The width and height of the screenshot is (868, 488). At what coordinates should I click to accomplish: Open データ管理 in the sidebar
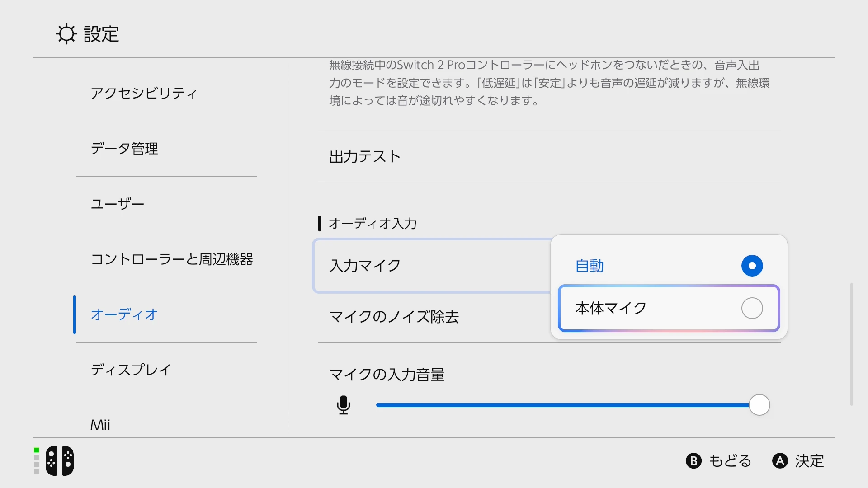point(124,148)
